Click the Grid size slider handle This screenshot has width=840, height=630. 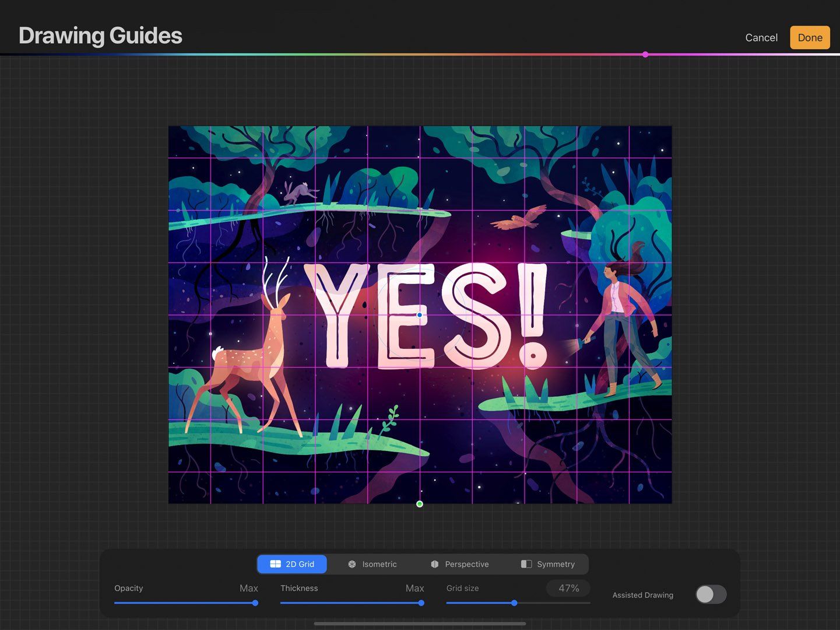pos(514,603)
